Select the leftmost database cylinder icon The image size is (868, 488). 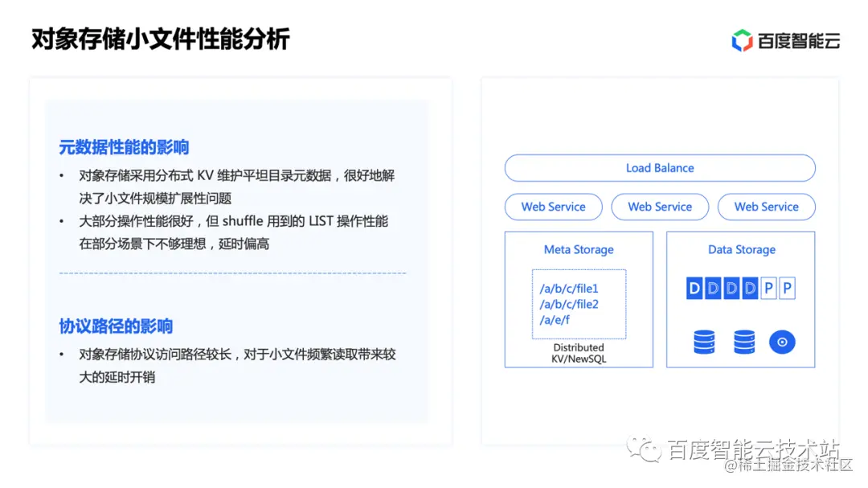click(704, 341)
